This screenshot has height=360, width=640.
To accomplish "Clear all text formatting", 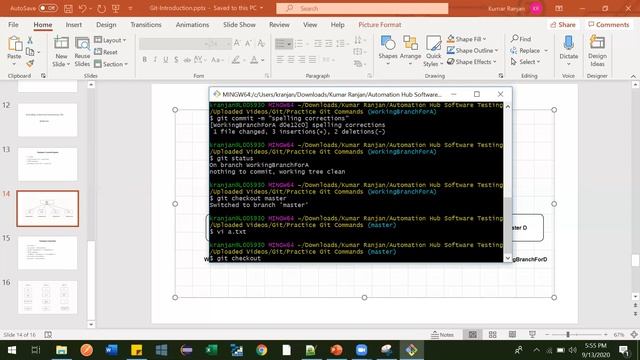I will pos(261,43).
